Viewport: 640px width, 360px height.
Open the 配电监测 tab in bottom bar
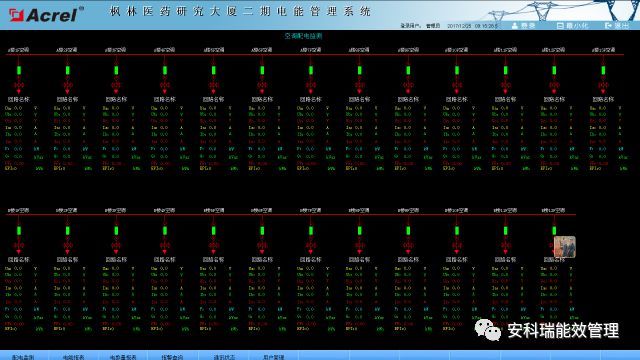pyautogui.click(x=23, y=357)
